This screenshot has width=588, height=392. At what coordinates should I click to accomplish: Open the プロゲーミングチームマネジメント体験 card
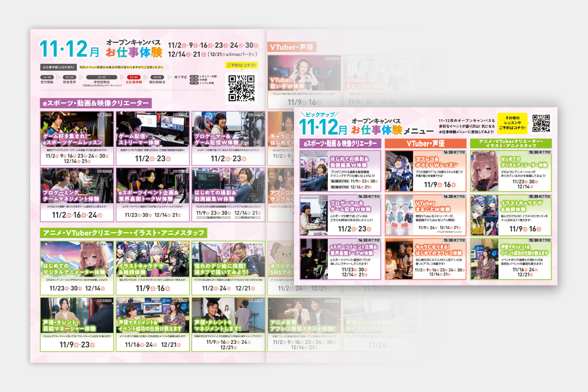[77, 195]
